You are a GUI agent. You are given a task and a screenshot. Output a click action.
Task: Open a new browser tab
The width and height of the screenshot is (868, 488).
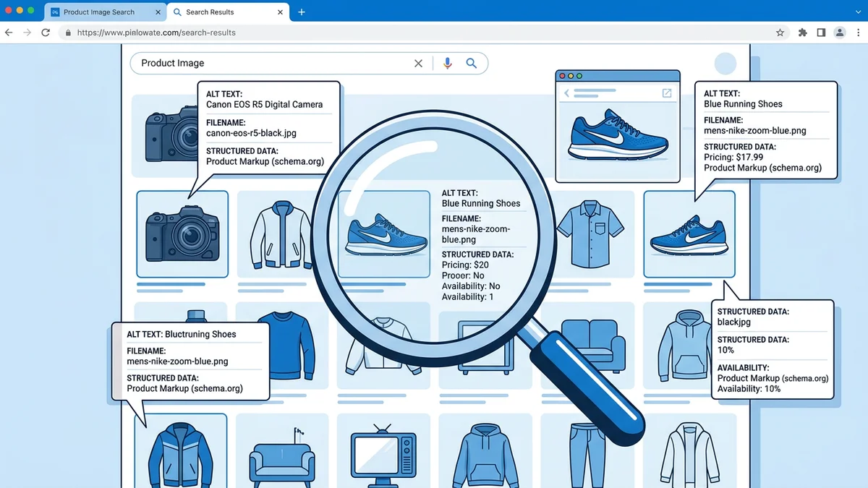coord(302,12)
